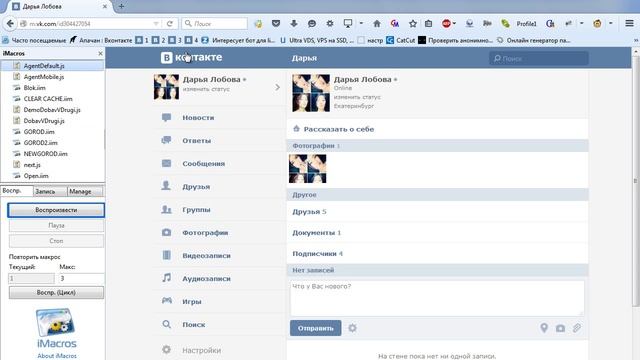Click the Firefox search box
This screenshot has height=360, width=640.
[x=215, y=24]
